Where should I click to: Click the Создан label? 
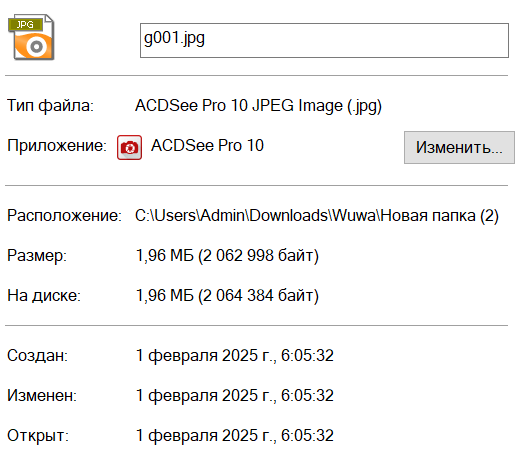[38, 356]
